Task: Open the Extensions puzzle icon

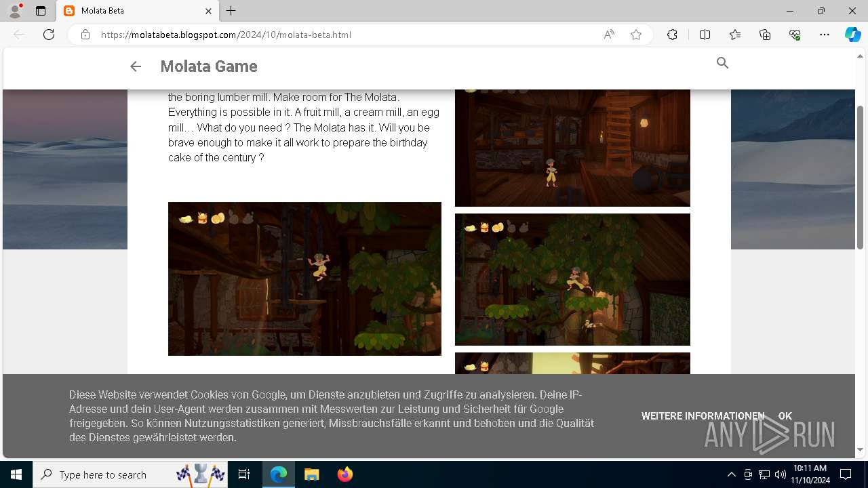Action: pyautogui.click(x=672, y=35)
